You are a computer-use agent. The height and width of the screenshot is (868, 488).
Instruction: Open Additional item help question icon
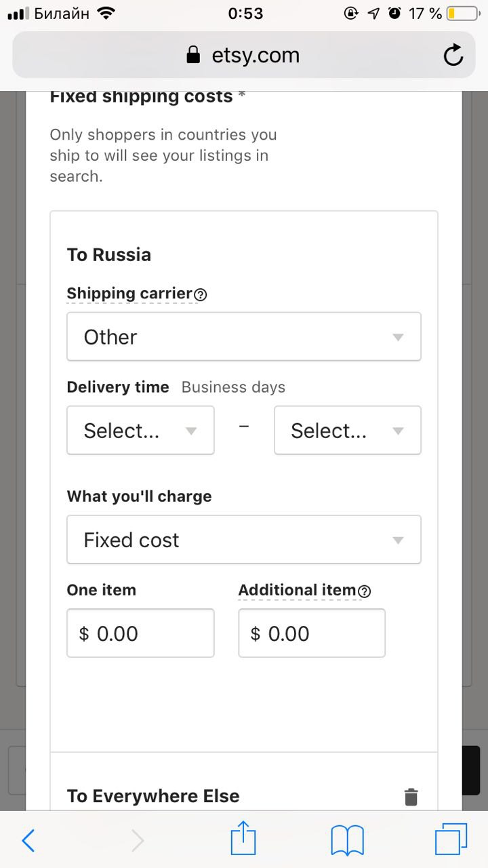pyautogui.click(x=365, y=591)
